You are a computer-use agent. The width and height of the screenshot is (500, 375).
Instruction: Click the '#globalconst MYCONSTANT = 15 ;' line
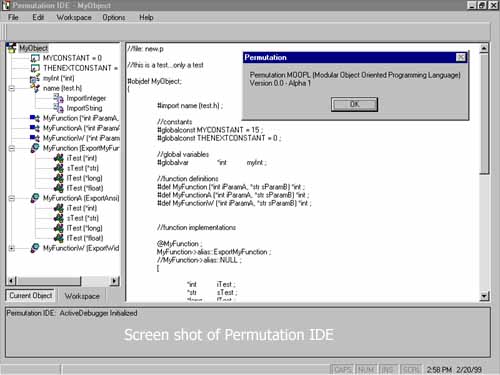(210, 130)
